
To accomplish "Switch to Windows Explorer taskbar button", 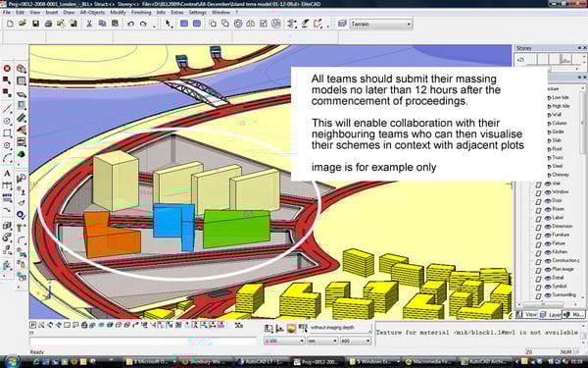I will [x=372, y=361].
